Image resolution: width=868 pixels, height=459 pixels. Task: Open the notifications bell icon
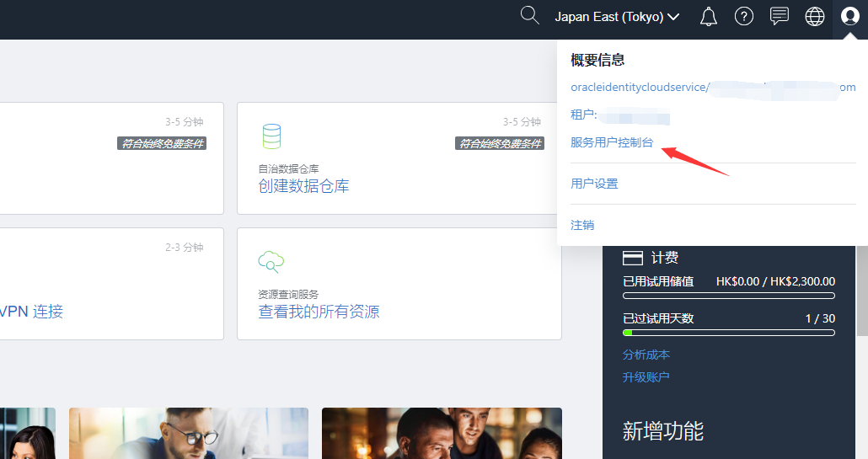(x=709, y=17)
